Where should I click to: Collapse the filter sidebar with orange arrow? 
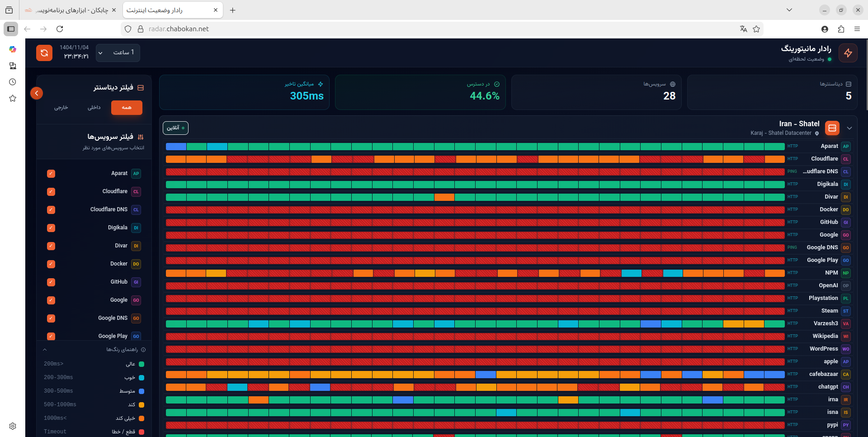pos(37,93)
